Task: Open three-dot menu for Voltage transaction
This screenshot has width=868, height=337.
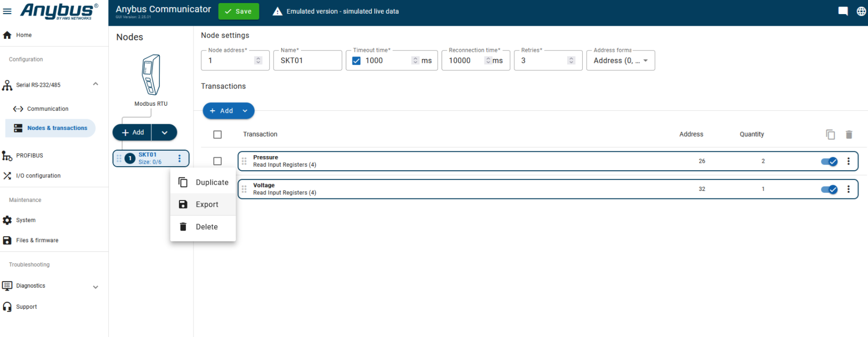Action: 848,189
